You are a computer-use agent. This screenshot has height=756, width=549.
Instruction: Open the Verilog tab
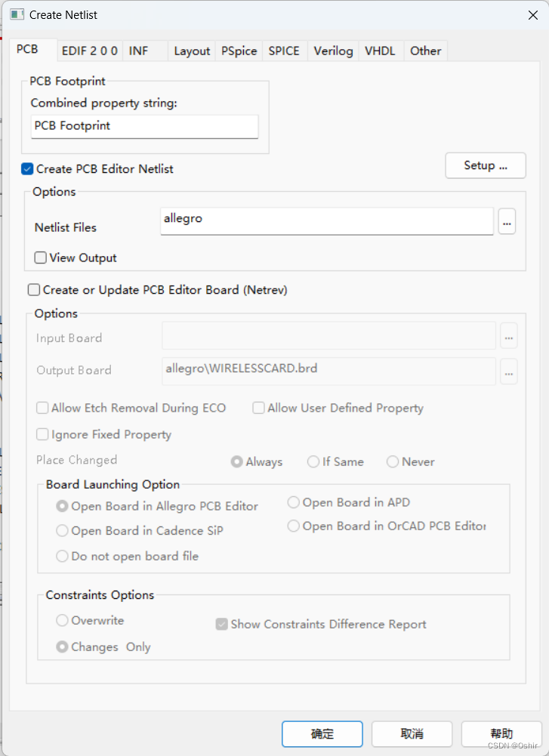[333, 51]
